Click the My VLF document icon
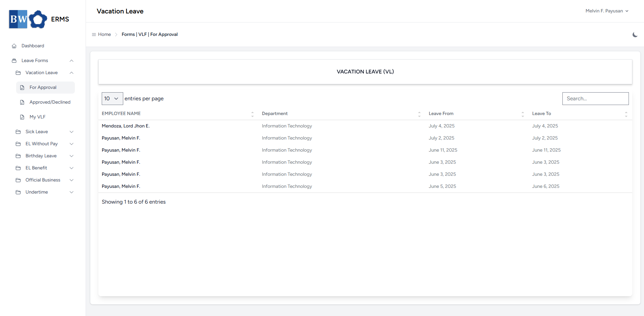 tap(22, 117)
